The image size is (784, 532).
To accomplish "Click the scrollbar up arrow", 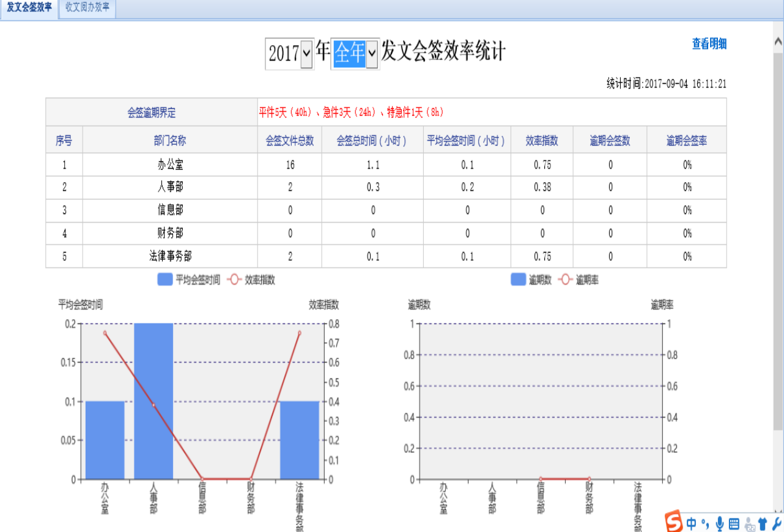I will 778,42.
